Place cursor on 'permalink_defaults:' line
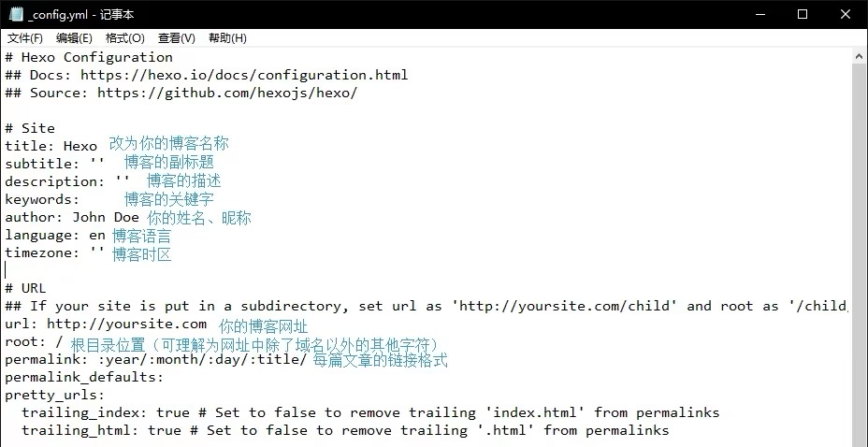The height and width of the screenshot is (447, 868). pos(85,377)
